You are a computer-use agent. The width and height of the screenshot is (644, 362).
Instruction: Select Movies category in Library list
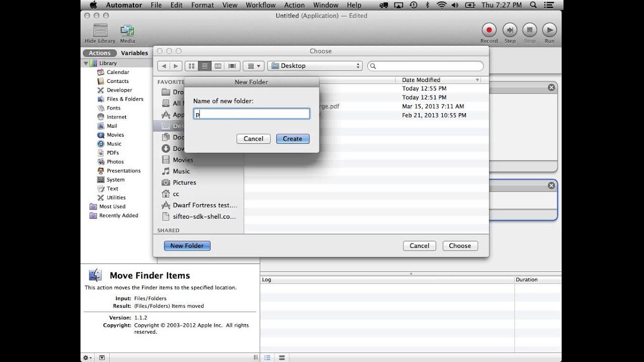pos(115,135)
